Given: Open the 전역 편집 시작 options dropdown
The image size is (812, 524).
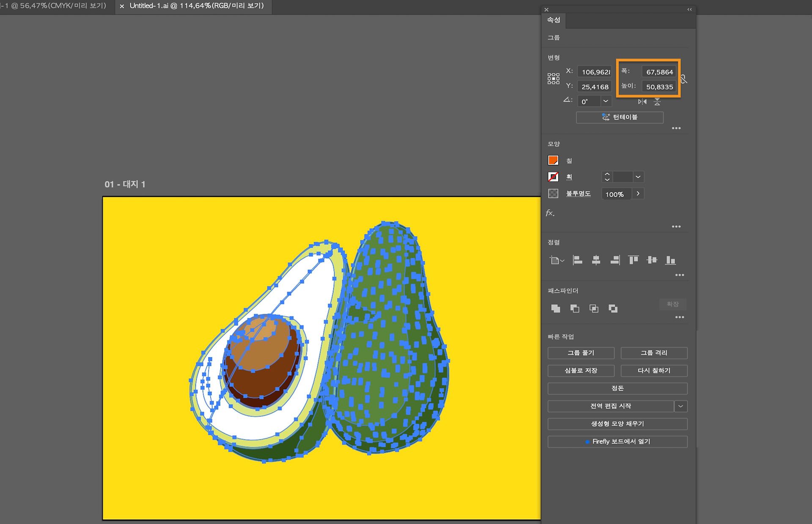Looking at the screenshot, I should pyautogui.click(x=680, y=406).
